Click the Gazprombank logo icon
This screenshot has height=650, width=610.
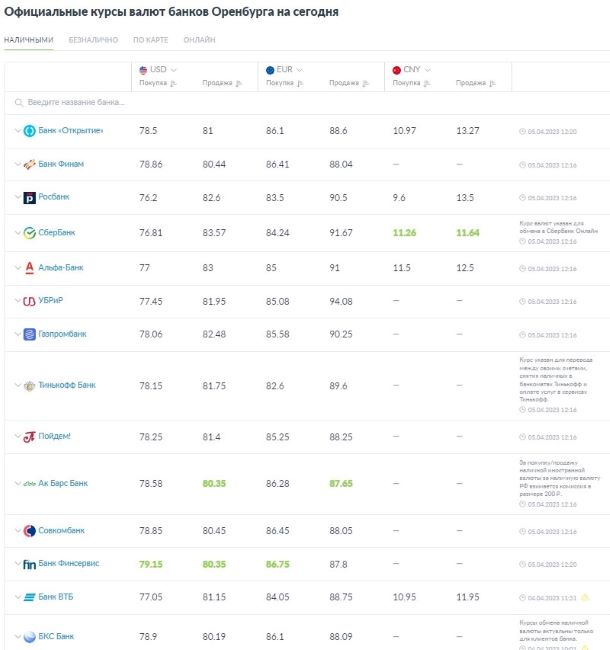(x=30, y=335)
